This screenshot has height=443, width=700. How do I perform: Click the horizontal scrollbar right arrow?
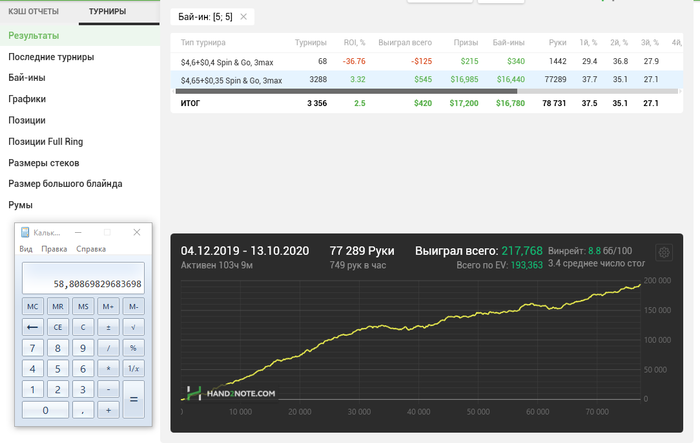coord(680,91)
